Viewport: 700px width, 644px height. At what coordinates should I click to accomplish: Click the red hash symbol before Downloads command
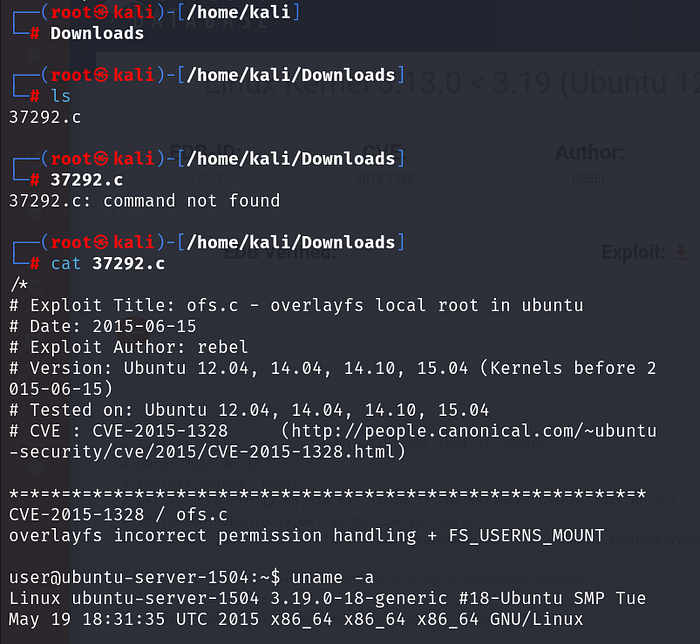(35, 33)
